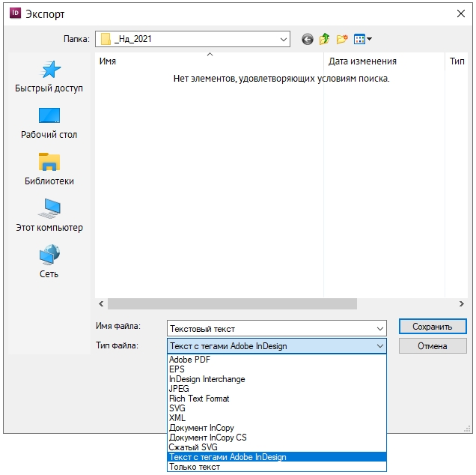
Task: Sort by Имя column header
Action: [x=209, y=61]
